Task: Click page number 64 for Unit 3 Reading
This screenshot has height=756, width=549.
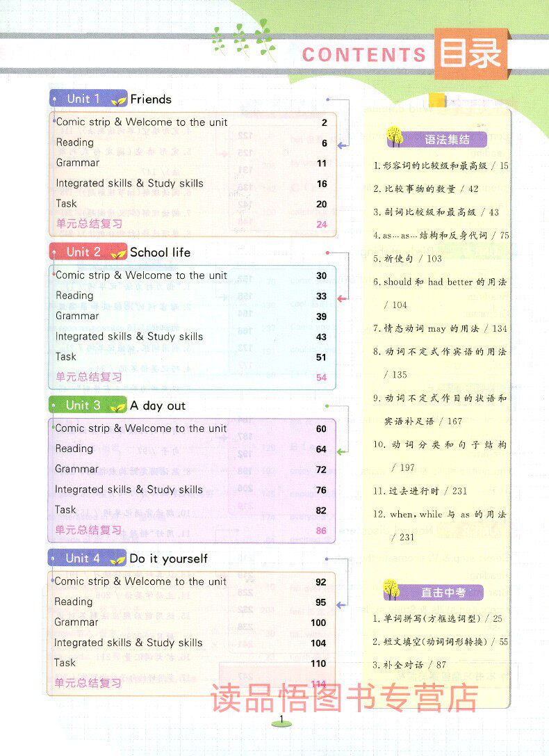Action: tap(321, 449)
